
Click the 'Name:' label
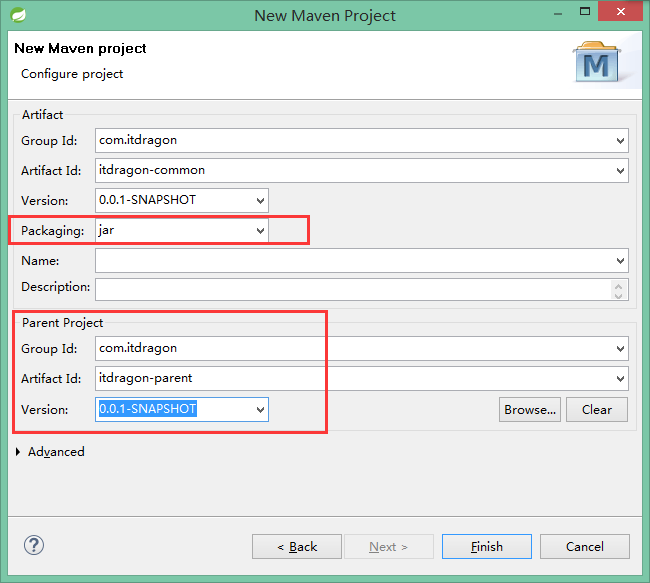[40, 261]
